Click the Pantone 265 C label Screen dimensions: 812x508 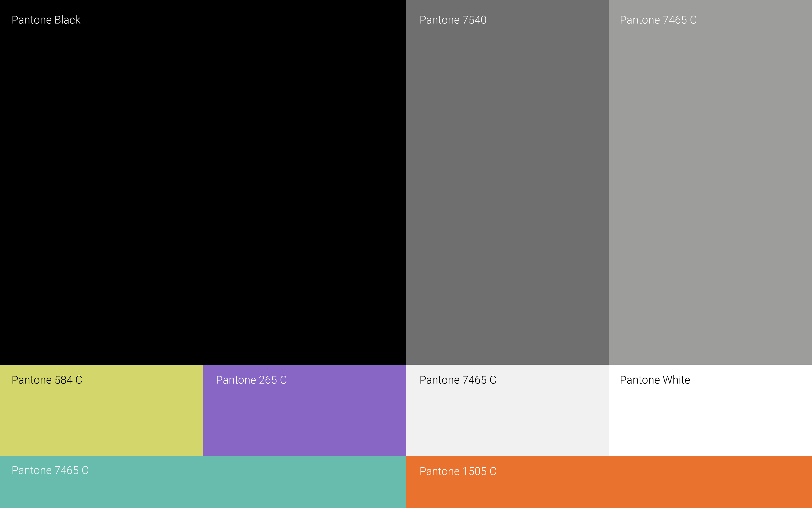[x=251, y=380]
